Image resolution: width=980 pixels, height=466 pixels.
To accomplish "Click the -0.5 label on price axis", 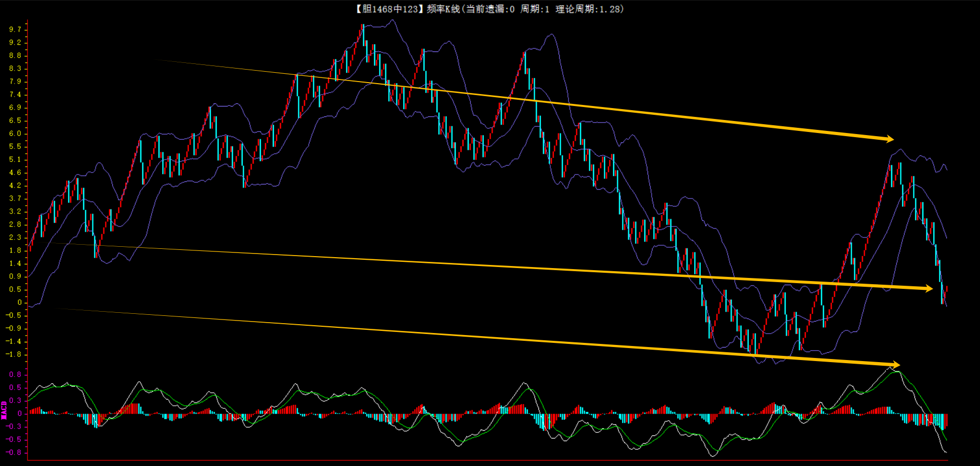I will click(x=14, y=315).
